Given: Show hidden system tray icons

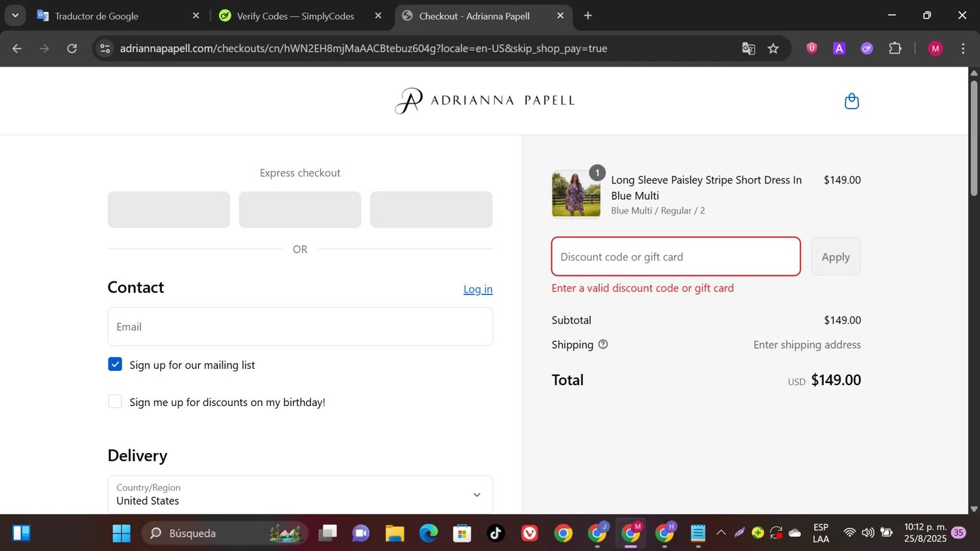Looking at the screenshot, I should 721,533.
